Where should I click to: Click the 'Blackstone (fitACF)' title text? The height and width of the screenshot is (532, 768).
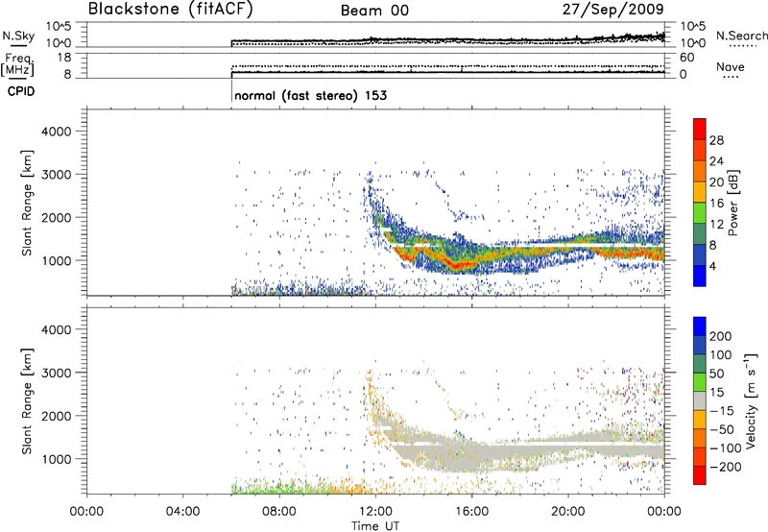tap(171, 9)
